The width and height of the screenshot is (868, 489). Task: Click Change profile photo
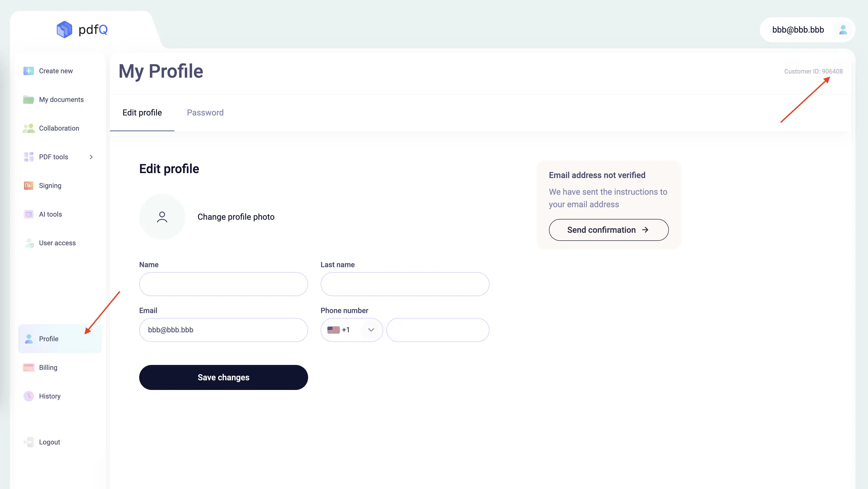tap(236, 217)
